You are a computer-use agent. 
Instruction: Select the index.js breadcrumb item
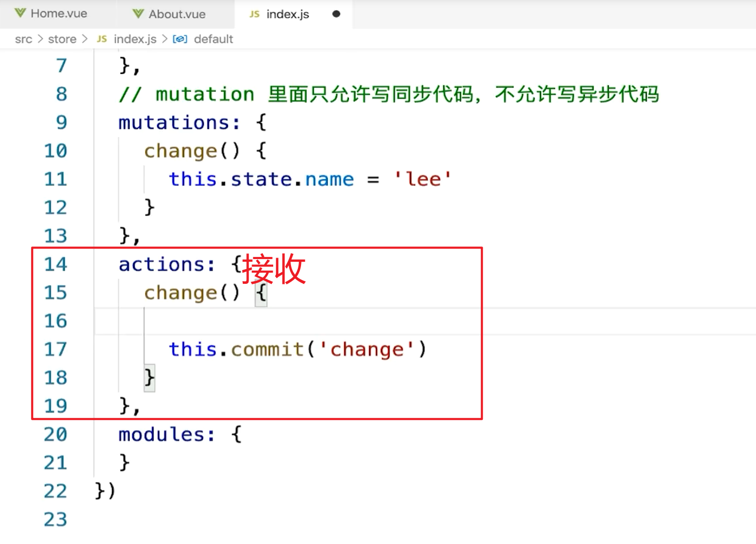tap(135, 39)
